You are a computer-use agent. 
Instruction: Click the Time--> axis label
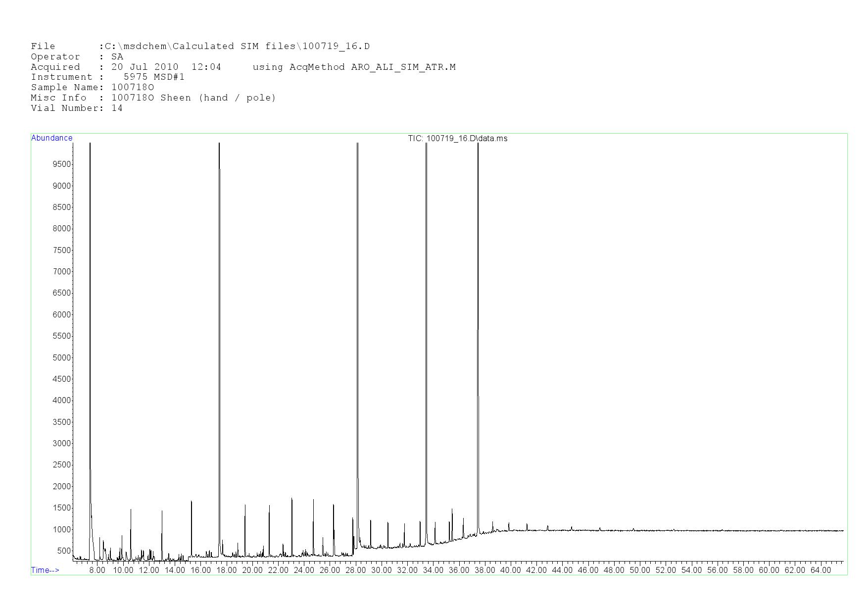click(45, 570)
